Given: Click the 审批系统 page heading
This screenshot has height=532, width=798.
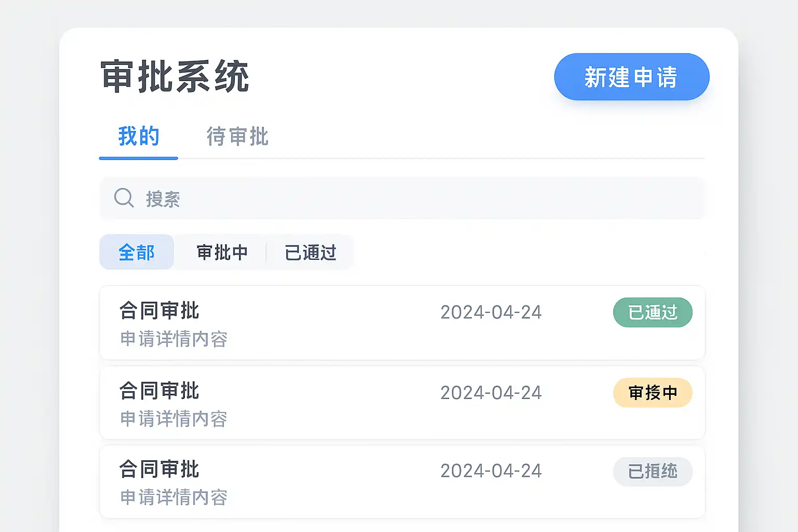Looking at the screenshot, I should [175, 77].
